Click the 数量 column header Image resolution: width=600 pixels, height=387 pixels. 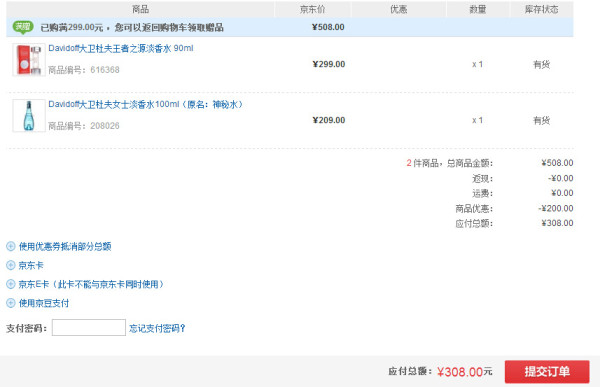pyautogui.click(x=478, y=9)
